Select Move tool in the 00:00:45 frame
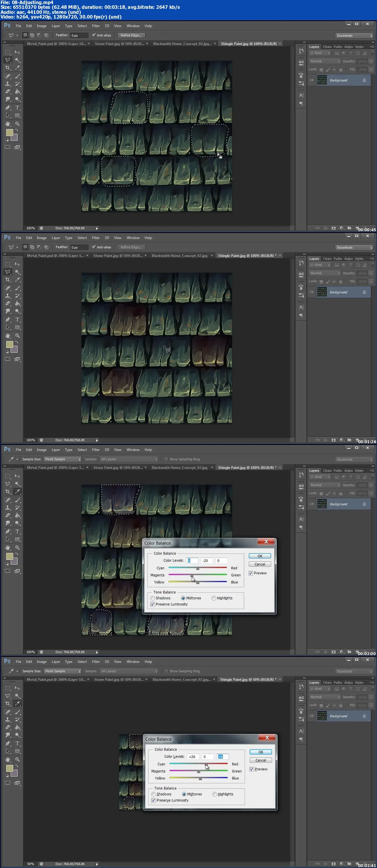Screen dimensions: 377x868 17,52
